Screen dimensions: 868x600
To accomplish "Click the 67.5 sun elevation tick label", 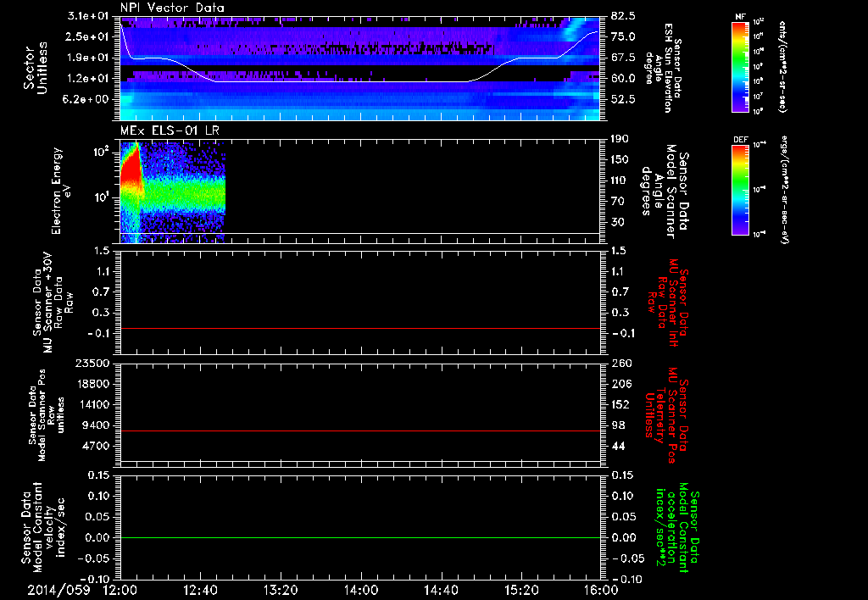I will tap(623, 58).
